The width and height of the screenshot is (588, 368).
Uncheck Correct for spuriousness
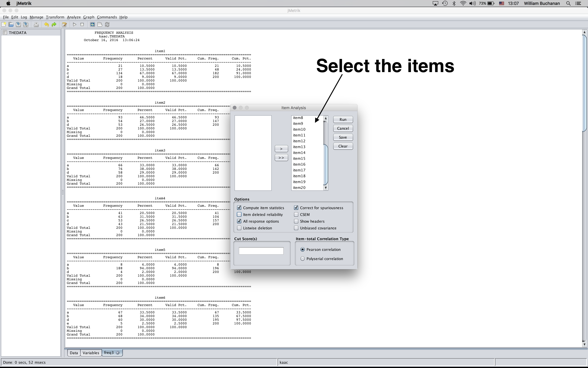point(296,208)
